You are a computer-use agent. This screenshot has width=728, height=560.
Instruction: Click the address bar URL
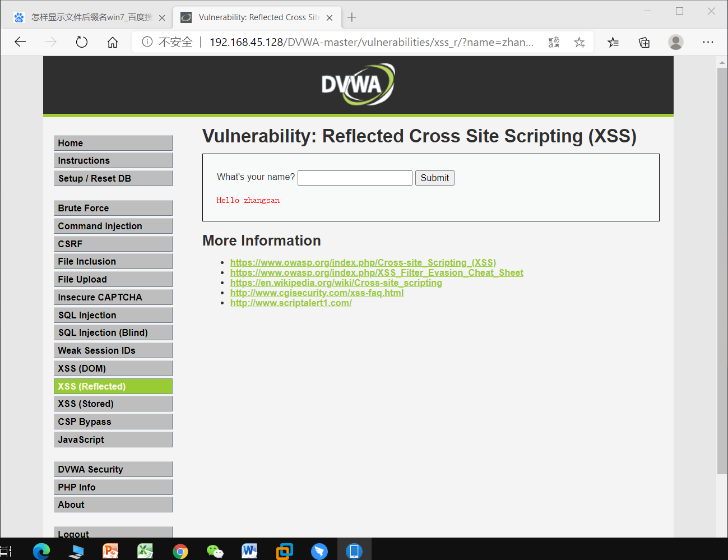point(371,42)
